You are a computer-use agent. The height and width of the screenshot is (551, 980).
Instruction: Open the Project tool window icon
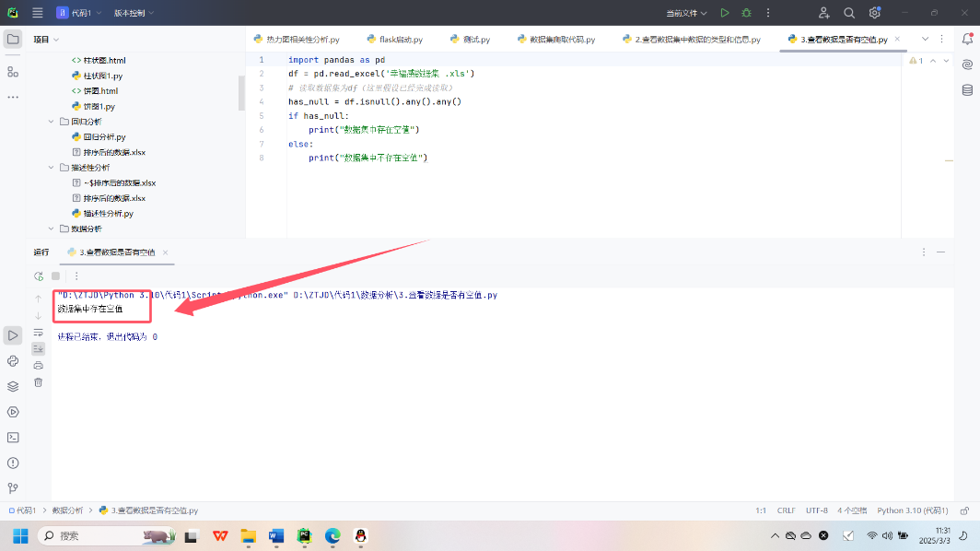[x=13, y=40]
